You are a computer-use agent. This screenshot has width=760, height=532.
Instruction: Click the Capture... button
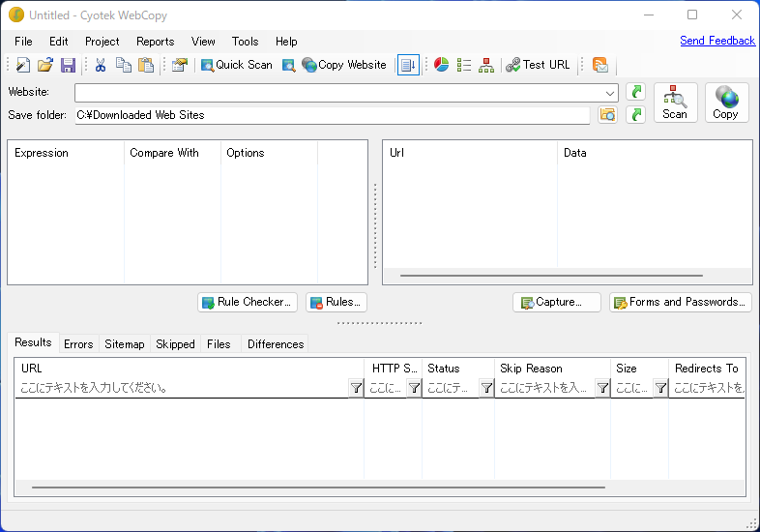(x=556, y=302)
